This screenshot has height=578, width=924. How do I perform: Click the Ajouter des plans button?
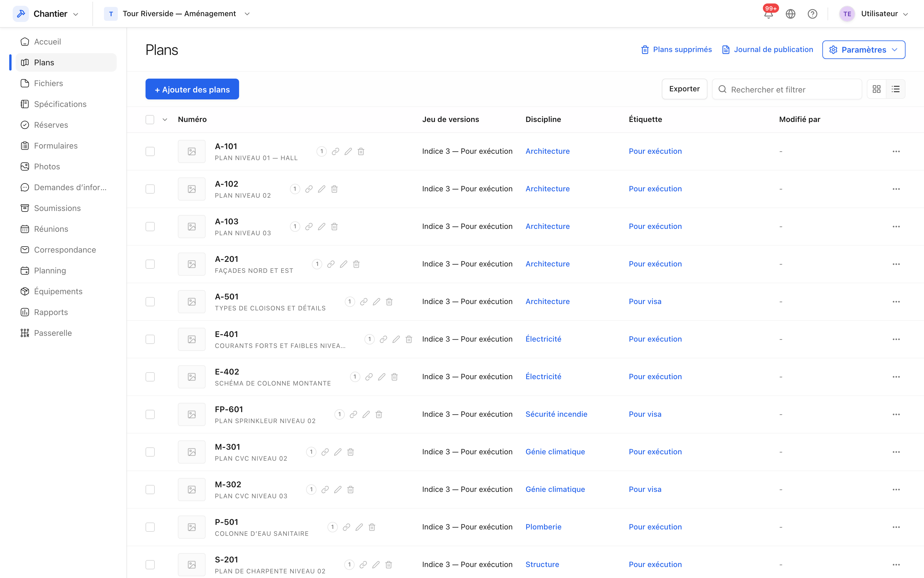click(x=192, y=89)
